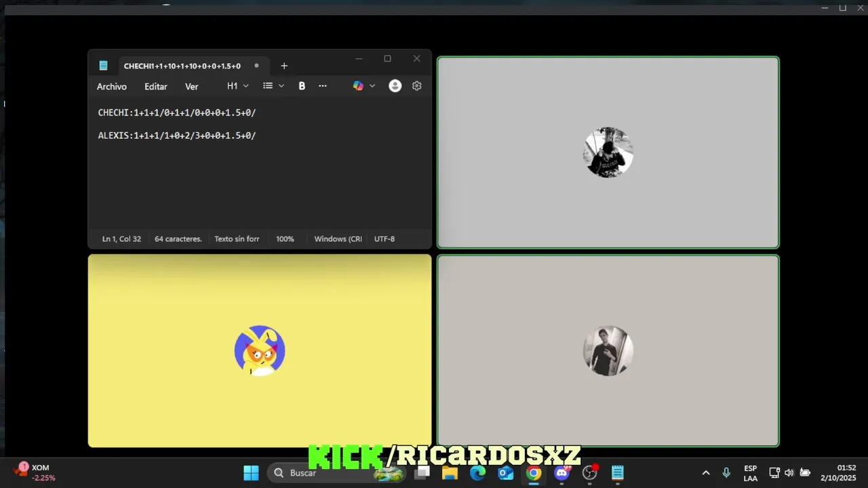Switch the ESP LAA keyboard language
868x488 pixels.
[751, 473]
